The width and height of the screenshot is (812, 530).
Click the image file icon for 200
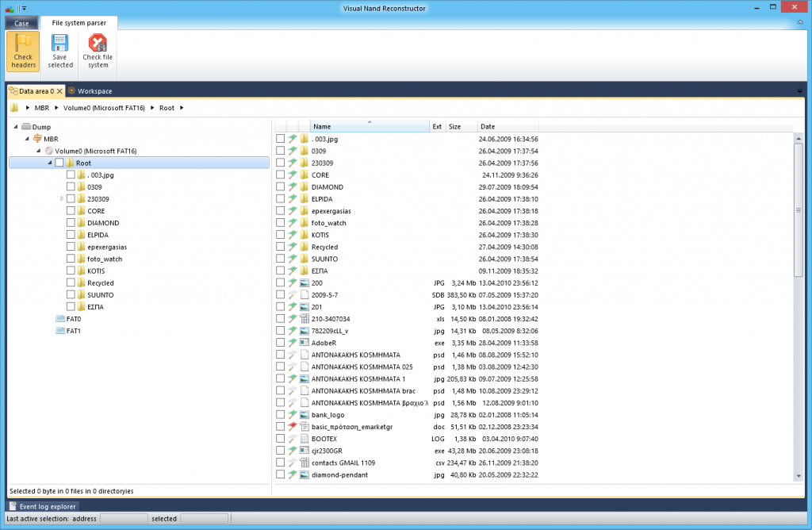point(304,283)
